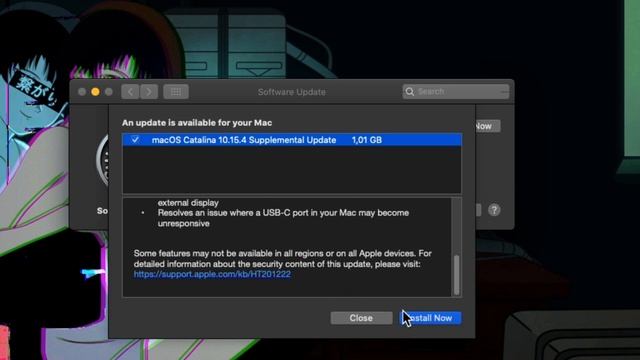Click the USB-C port issue release note text
Viewport: 640px width, 360px height.
(x=283, y=218)
